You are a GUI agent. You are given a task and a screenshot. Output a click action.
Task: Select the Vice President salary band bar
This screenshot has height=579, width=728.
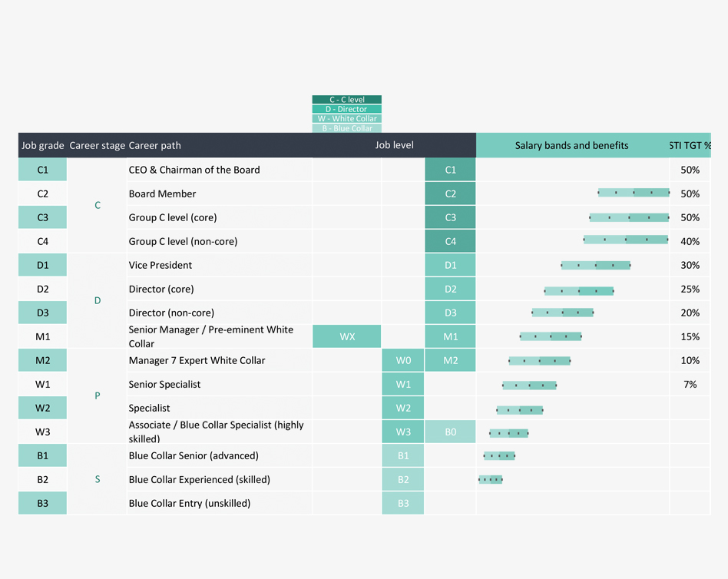pyautogui.click(x=595, y=265)
